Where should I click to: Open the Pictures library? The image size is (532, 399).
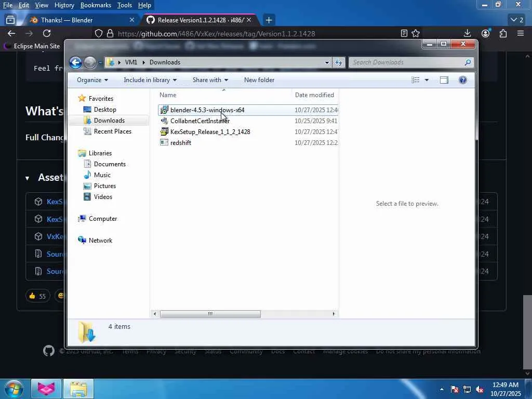click(100, 186)
